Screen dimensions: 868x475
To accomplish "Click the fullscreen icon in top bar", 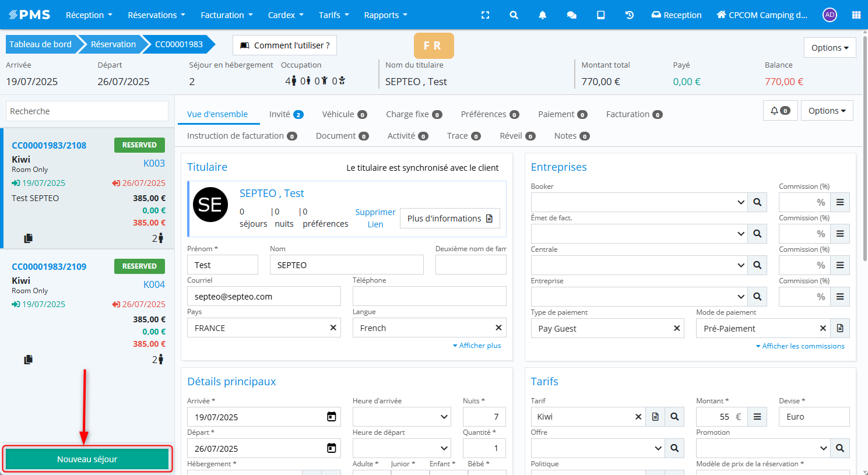I will click(x=485, y=15).
